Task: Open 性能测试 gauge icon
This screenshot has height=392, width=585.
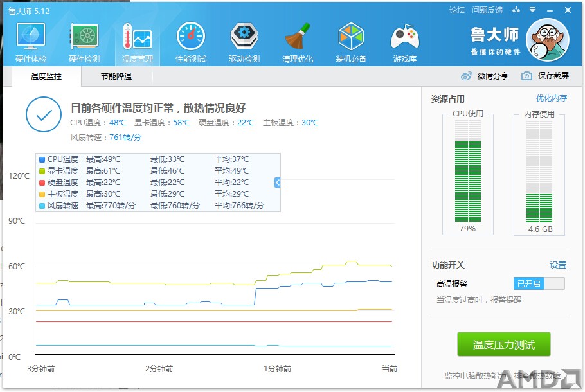Action: tap(191, 36)
